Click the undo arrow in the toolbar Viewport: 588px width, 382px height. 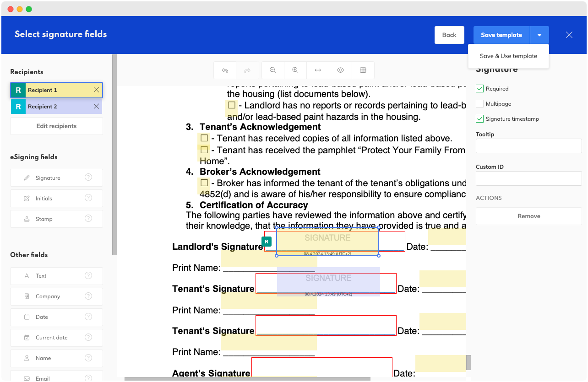(x=225, y=70)
